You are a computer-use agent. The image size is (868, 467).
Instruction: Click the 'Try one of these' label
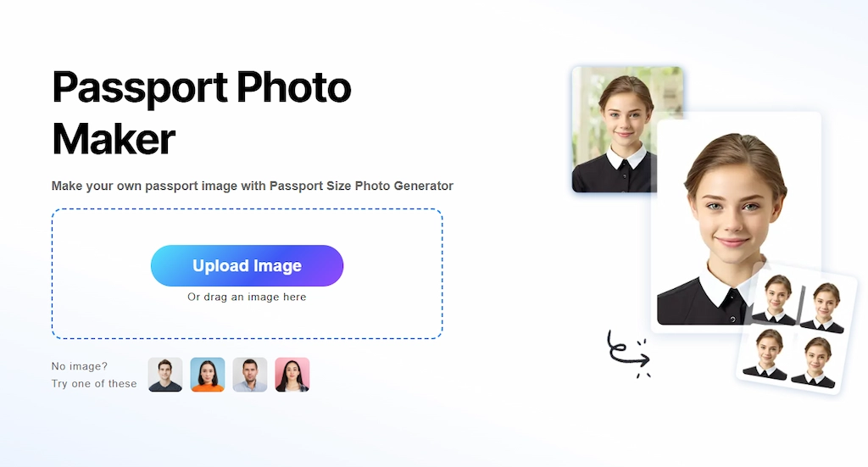coord(94,383)
